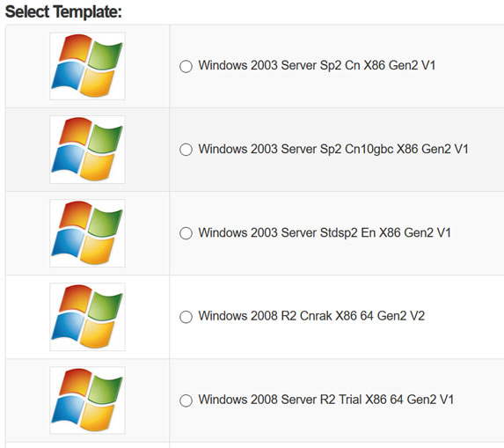Viewport: 504px width, 448px height.
Task: Open thumbnail image in the Cnrak V2 row
Action: [87, 317]
